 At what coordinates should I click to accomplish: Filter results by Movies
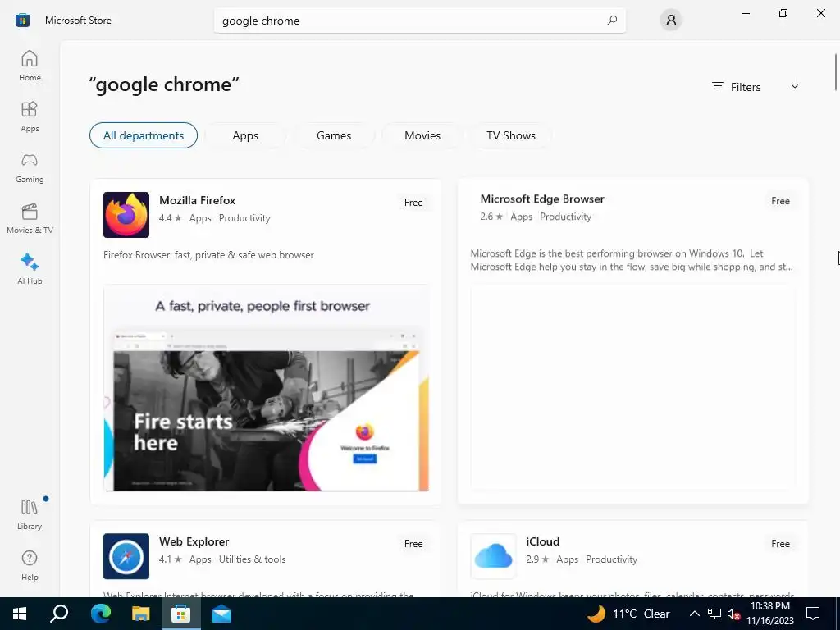(x=422, y=135)
